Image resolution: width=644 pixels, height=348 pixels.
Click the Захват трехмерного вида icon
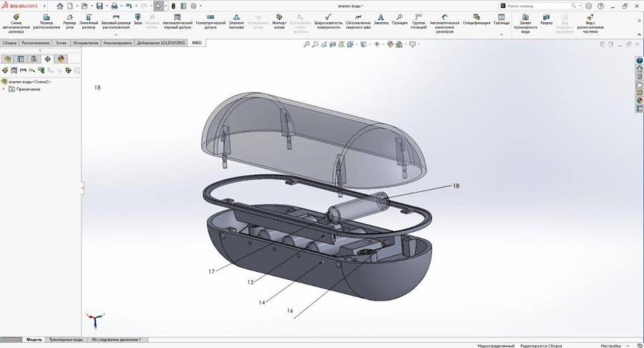tap(525, 21)
